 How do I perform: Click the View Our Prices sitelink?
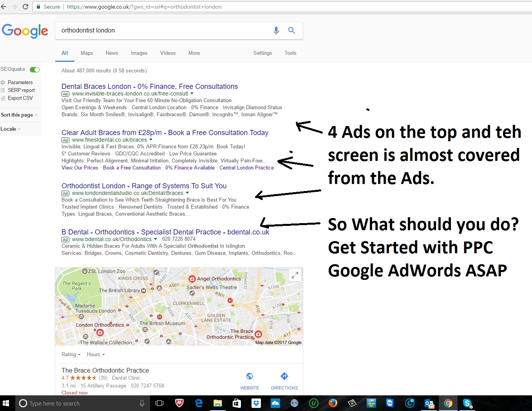coord(80,168)
